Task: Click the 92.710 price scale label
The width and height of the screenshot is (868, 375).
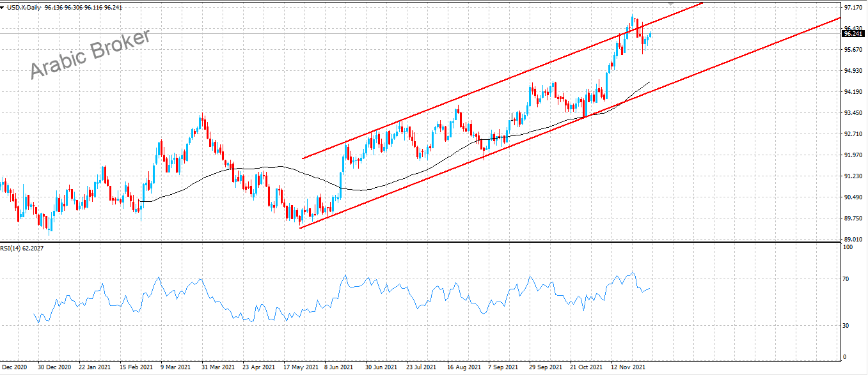Action: pos(853,134)
